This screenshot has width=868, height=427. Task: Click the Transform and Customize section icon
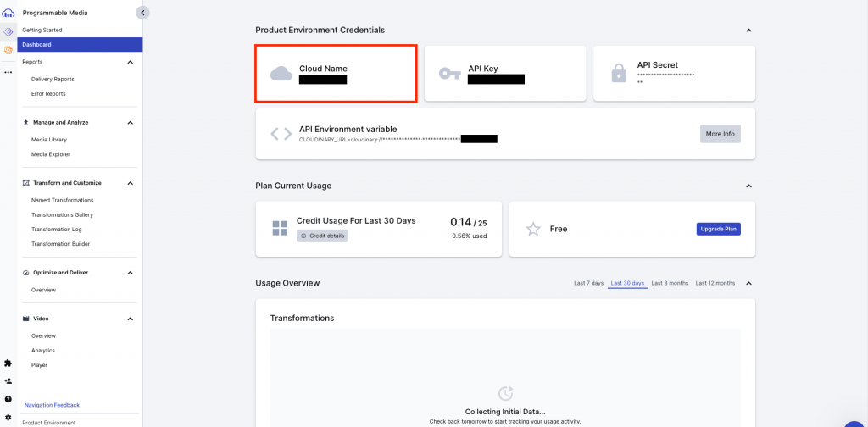pos(25,183)
